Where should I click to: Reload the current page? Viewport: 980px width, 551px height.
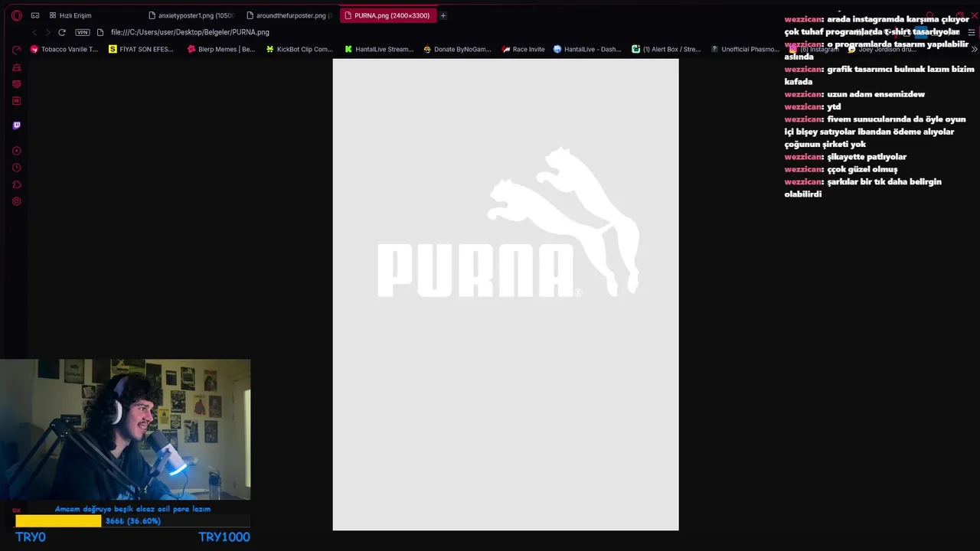point(62,32)
